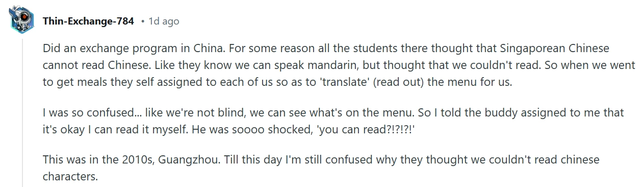Open the "1d ago" comment timestamp permalink
Screen dimensions: 644x187
(164, 21)
